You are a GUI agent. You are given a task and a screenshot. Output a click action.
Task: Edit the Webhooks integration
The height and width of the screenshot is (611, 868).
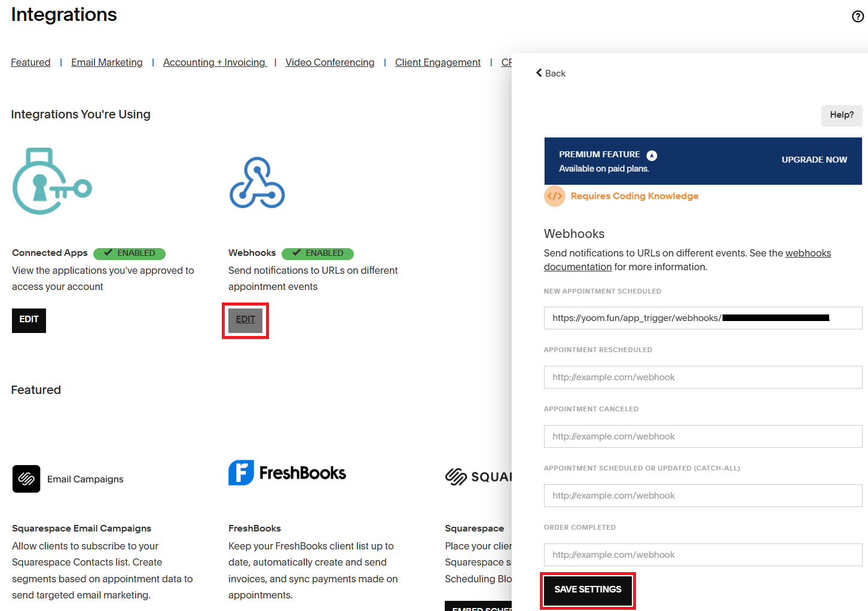[x=245, y=320]
